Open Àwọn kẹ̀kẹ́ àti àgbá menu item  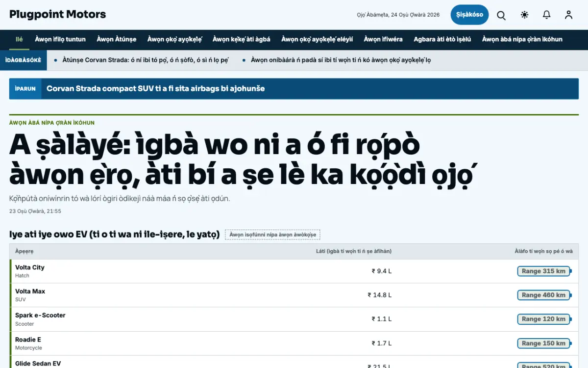[x=242, y=39]
